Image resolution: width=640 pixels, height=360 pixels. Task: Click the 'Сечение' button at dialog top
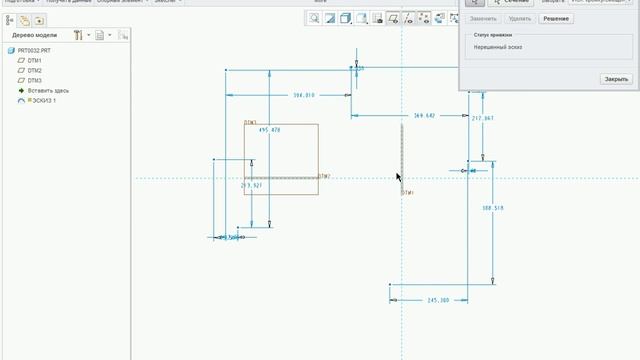[511, 2]
